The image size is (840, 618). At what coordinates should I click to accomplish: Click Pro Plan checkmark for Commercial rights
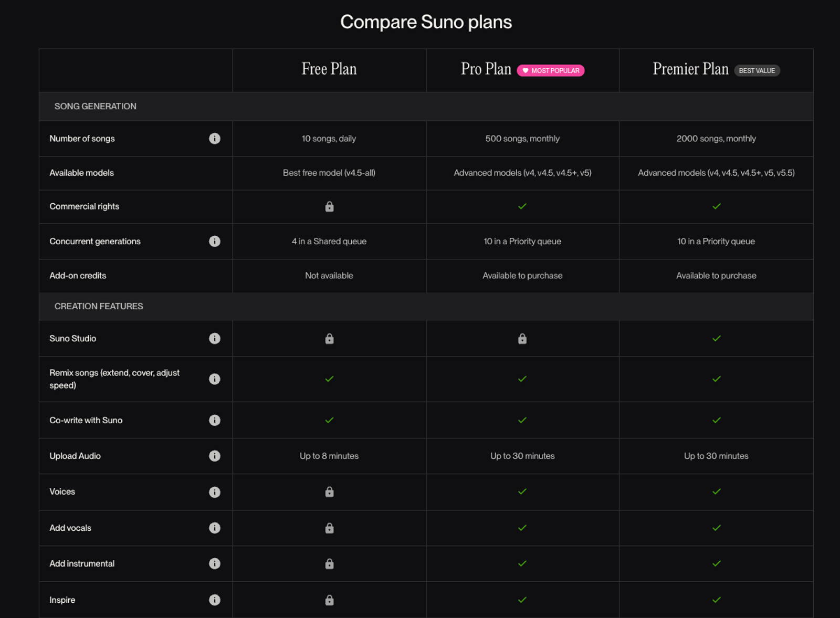pyautogui.click(x=522, y=206)
